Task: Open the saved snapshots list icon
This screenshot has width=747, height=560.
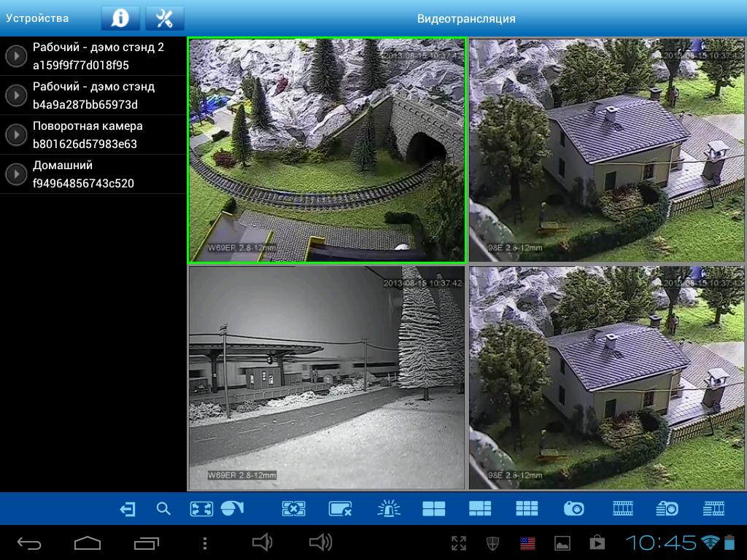Action: [x=667, y=509]
